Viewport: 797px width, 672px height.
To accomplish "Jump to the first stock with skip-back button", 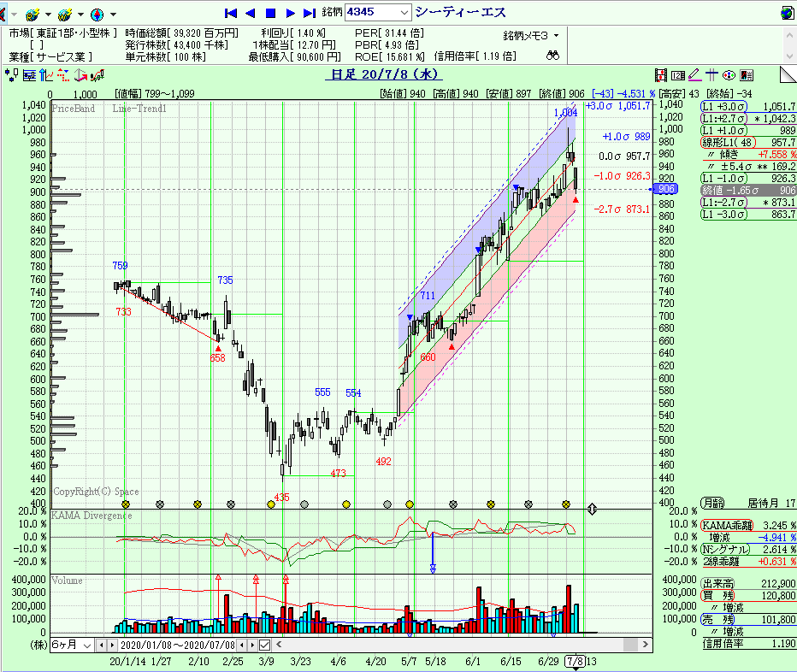I will click(x=230, y=13).
